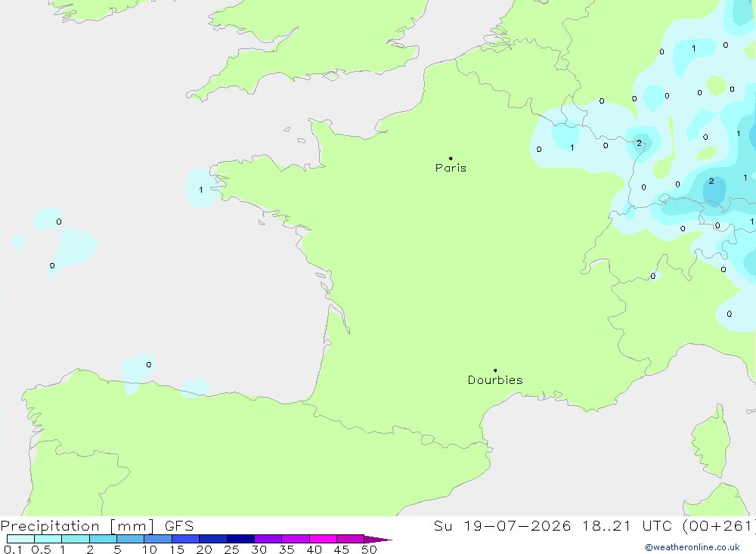Click the 5–10 mm legend swatch

click(130, 539)
